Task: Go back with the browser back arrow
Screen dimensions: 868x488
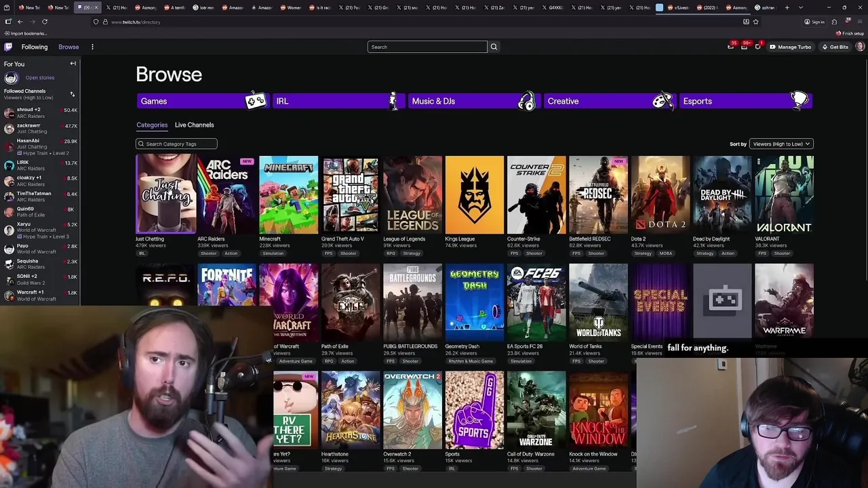Action: [20, 22]
